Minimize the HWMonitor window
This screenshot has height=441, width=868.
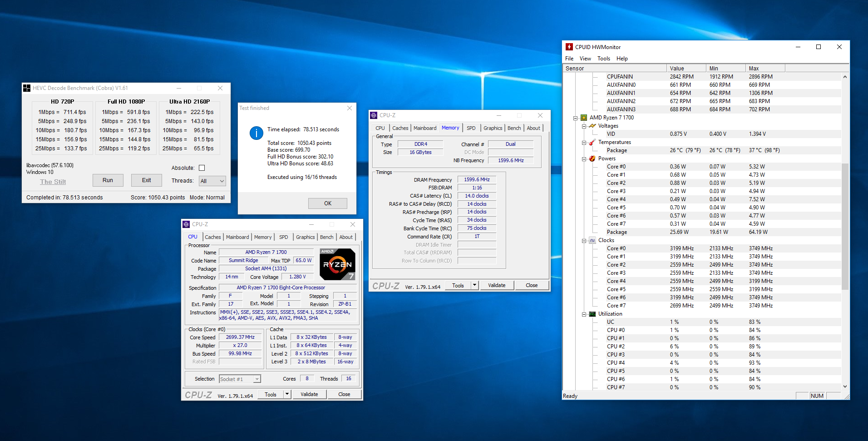(x=798, y=47)
